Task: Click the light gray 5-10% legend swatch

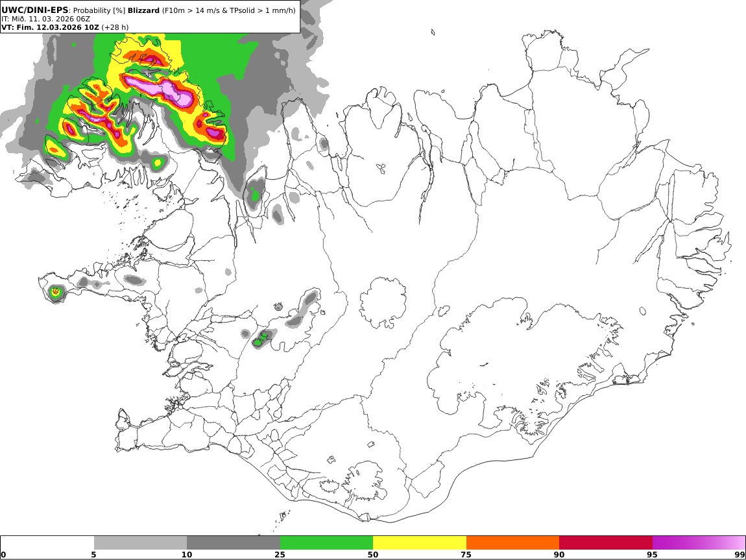Action: 140,543
